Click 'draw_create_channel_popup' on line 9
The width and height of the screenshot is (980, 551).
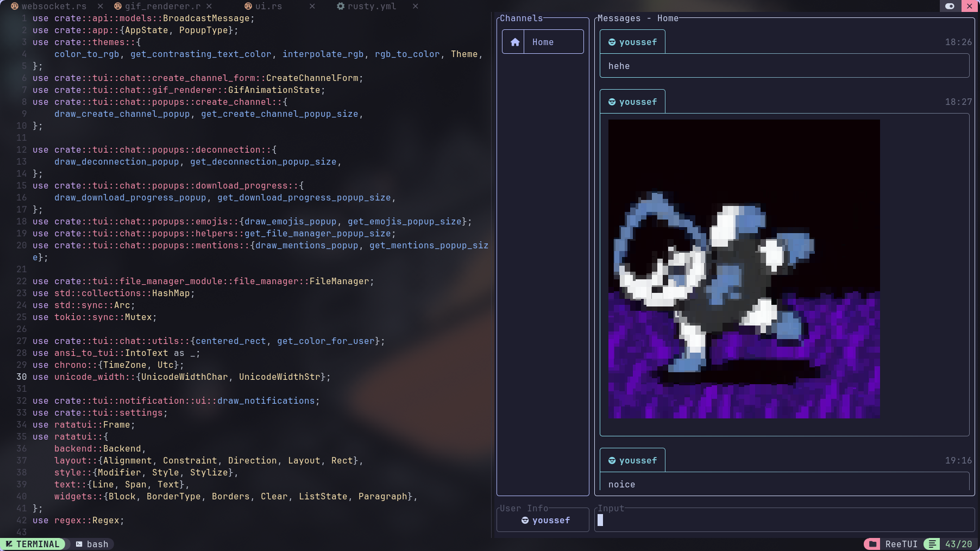click(x=122, y=114)
